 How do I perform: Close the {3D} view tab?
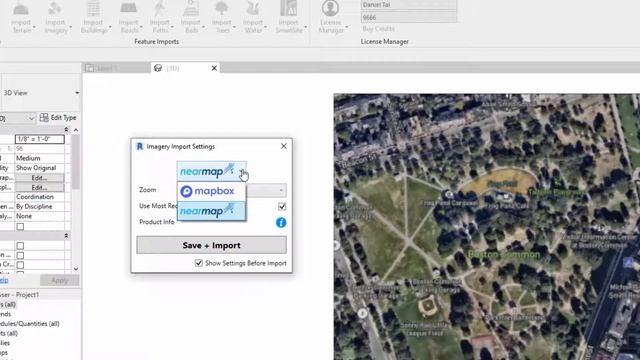coord(214,68)
